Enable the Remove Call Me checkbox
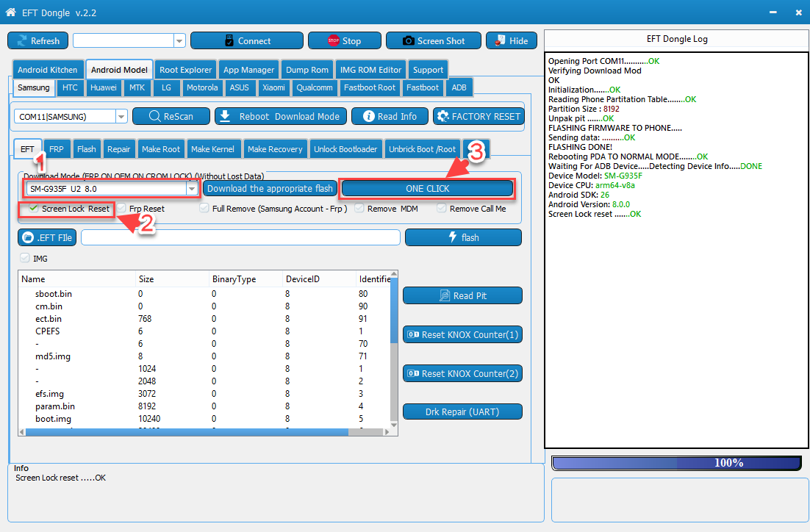This screenshot has width=810, height=532. tap(442, 208)
